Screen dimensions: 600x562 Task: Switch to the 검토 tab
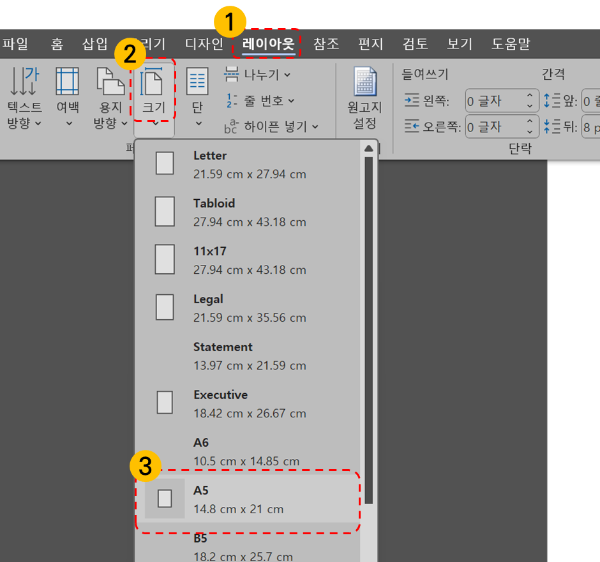415,44
